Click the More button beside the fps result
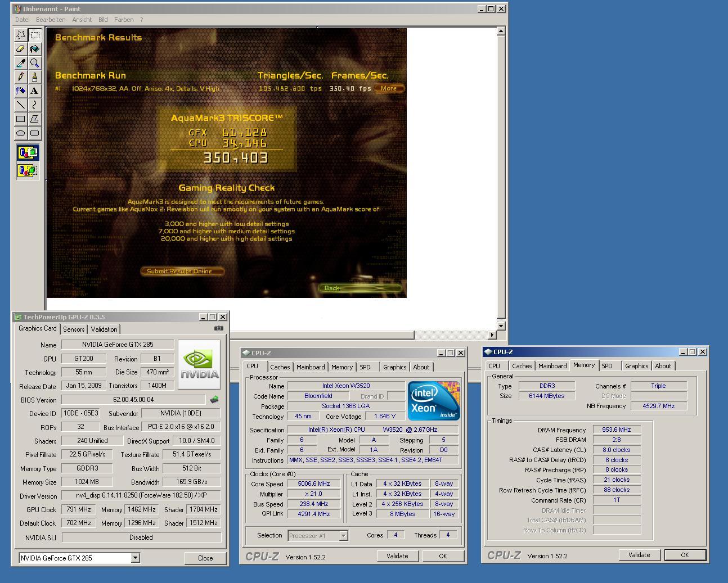 (x=389, y=88)
